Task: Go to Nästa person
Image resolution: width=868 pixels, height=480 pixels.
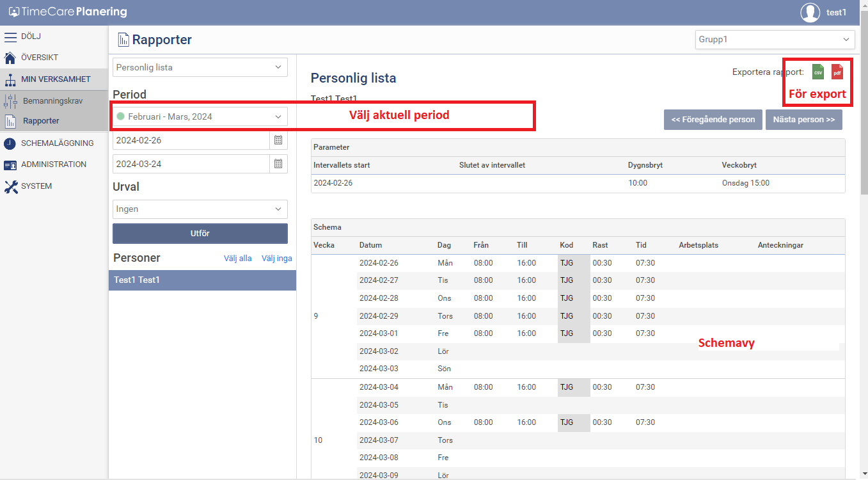Action: pyautogui.click(x=803, y=120)
